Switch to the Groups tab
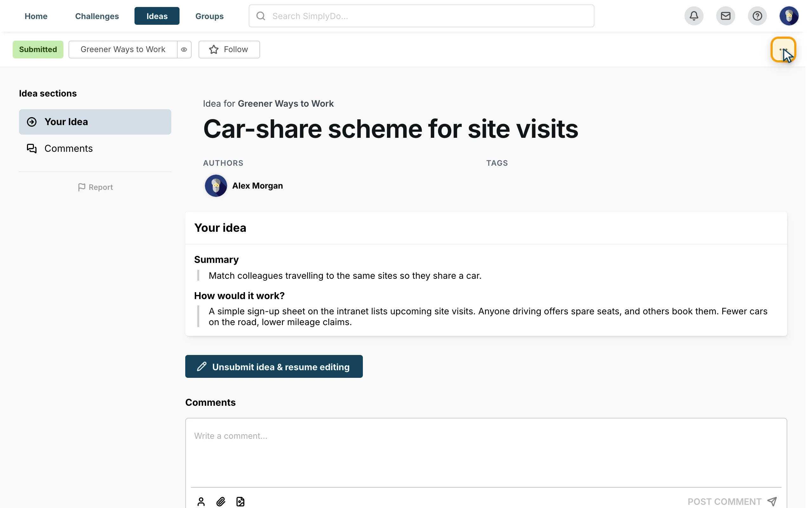Screen dimensions: 812x508 point(209,16)
